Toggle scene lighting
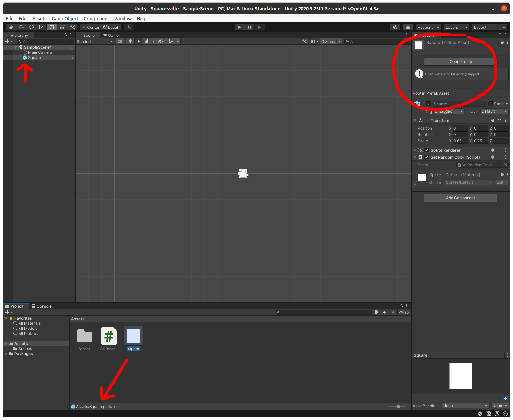Image resolution: width=513 pixels, height=420 pixels. click(x=130, y=41)
